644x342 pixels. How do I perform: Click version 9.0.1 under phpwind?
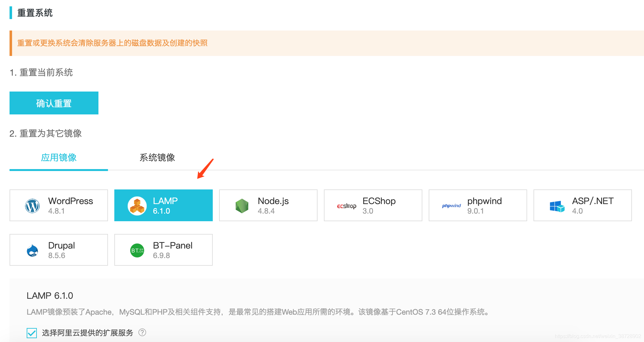pyautogui.click(x=475, y=211)
